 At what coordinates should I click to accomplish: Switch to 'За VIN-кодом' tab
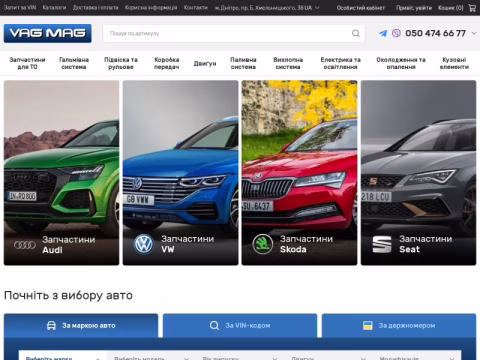pos(240,326)
